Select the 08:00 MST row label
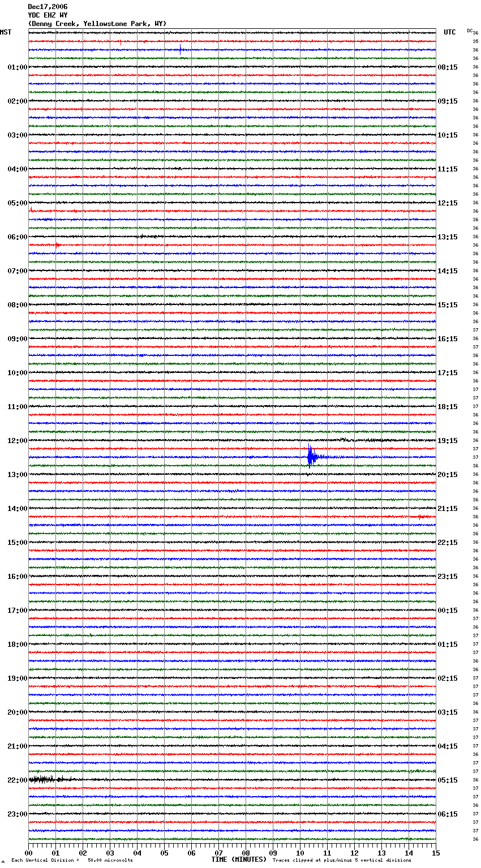Screen dimensions: 481x868 point(17,305)
